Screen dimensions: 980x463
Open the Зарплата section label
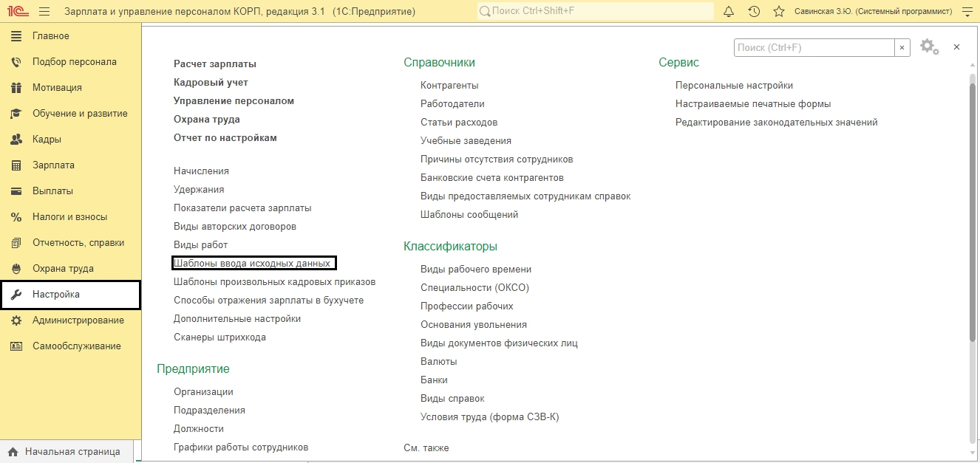point(53,165)
